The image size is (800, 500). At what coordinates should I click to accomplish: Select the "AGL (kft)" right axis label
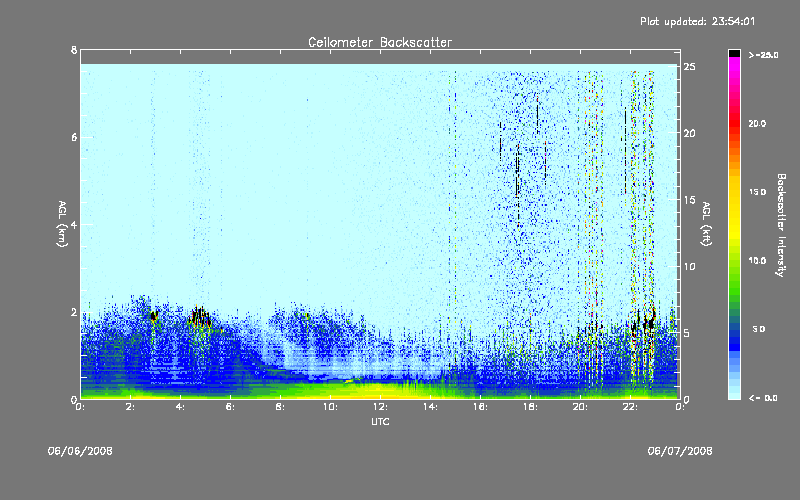point(706,224)
